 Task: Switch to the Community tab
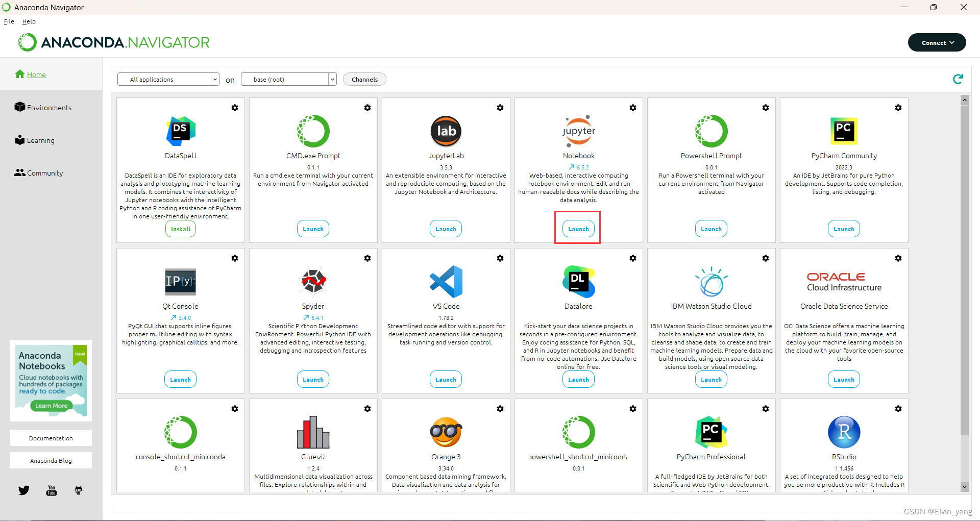[39, 173]
